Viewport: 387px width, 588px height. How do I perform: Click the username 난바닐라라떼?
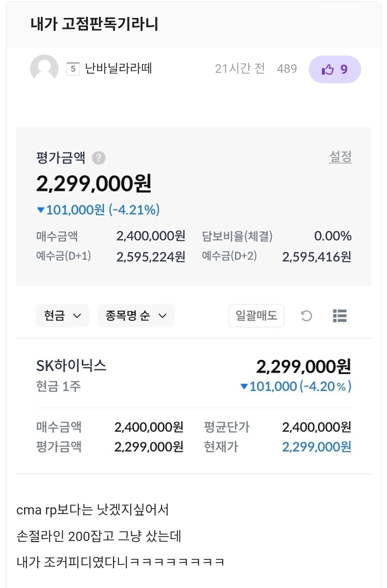coord(118,68)
